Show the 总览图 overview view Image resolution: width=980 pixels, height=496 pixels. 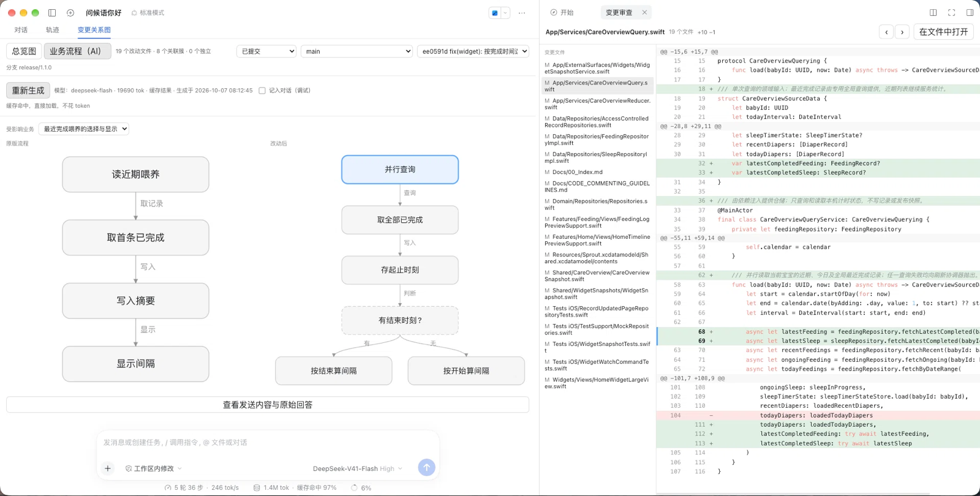click(24, 51)
